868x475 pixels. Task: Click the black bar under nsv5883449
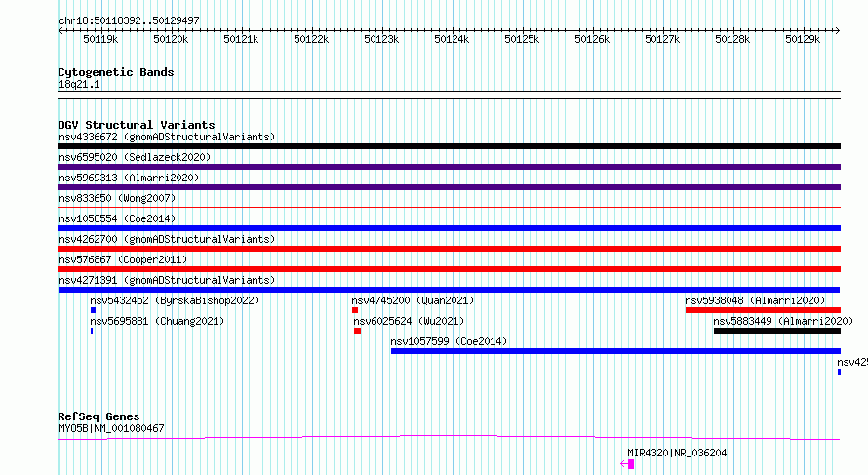777,331
